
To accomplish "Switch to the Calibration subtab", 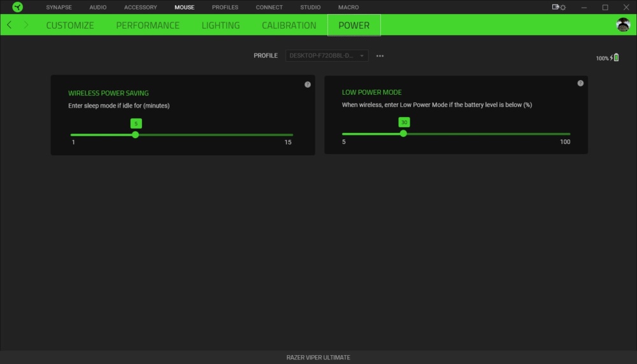I will click(289, 25).
